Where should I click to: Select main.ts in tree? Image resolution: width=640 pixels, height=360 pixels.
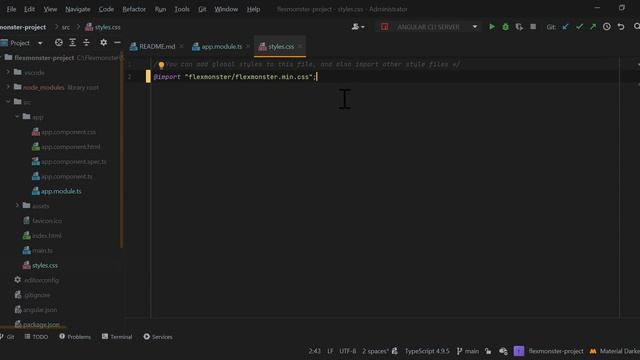tap(38, 250)
